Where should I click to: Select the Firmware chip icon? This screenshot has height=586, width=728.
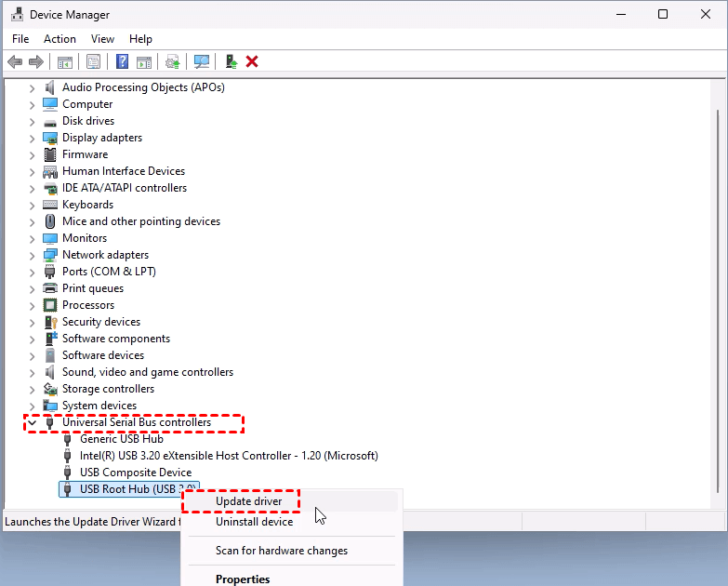[x=49, y=154]
